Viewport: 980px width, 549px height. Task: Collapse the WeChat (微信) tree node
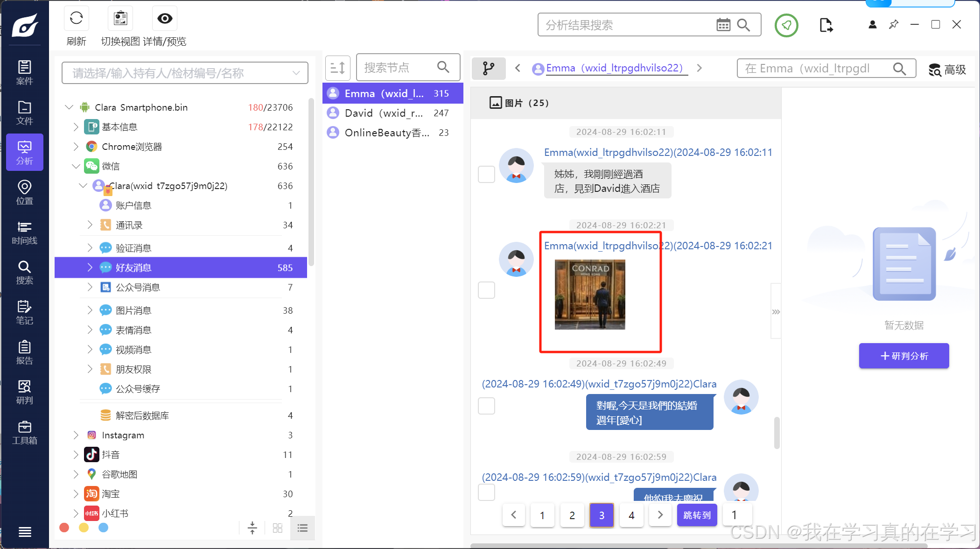(76, 166)
